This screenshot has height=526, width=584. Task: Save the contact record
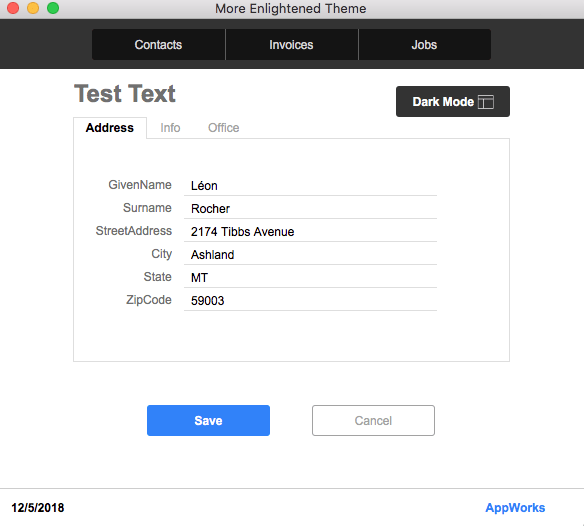(x=208, y=421)
